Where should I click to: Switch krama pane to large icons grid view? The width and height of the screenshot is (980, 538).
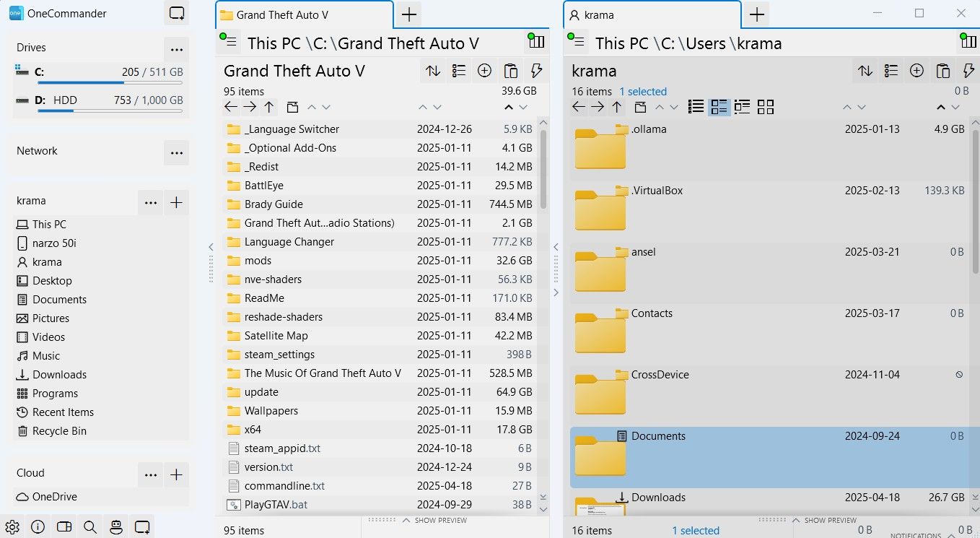click(766, 107)
